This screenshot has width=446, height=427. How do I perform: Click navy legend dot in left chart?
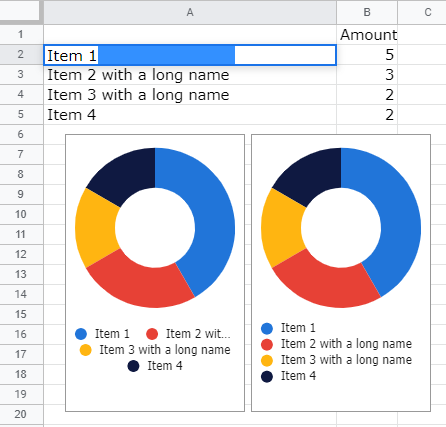pos(133,366)
